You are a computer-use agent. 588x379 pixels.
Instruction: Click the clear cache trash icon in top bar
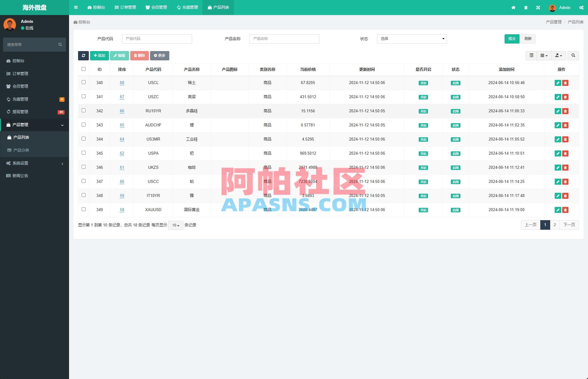pyautogui.click(x=526, y=8)
